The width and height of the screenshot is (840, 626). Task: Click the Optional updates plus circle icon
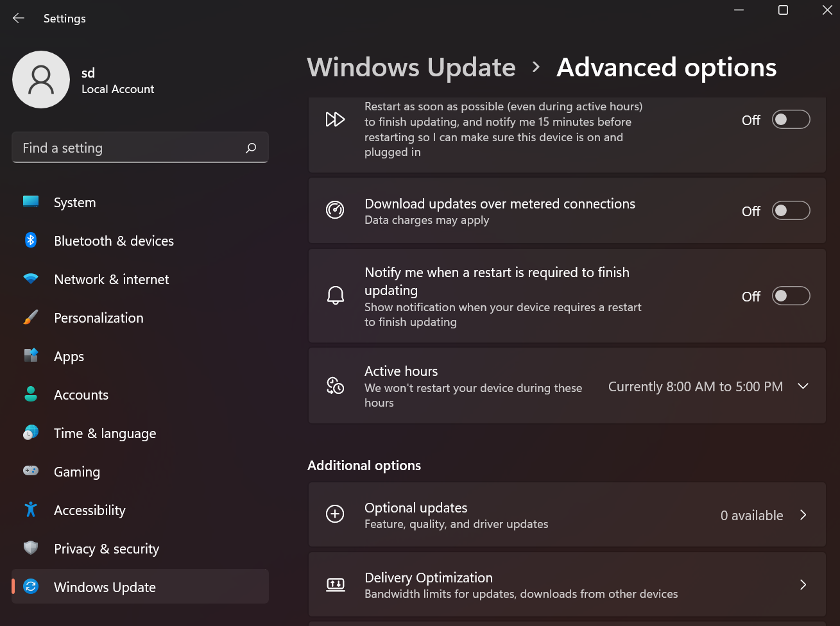point(335,514)
